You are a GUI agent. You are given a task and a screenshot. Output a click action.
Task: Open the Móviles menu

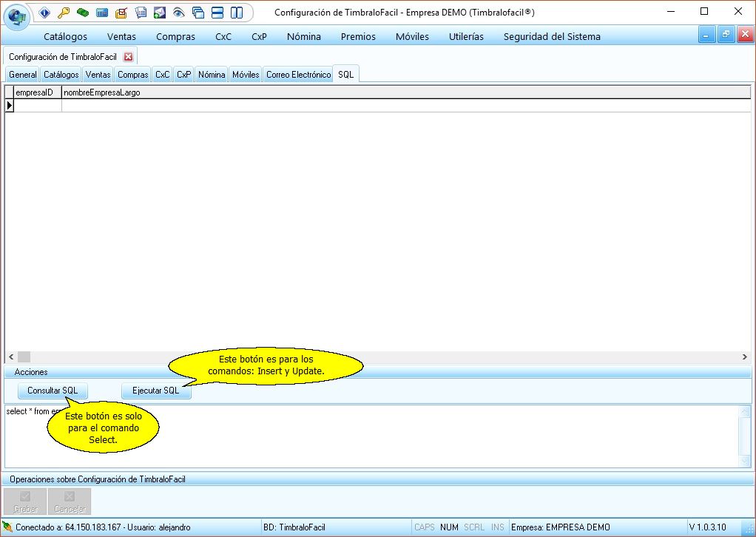tap(412, 37)
